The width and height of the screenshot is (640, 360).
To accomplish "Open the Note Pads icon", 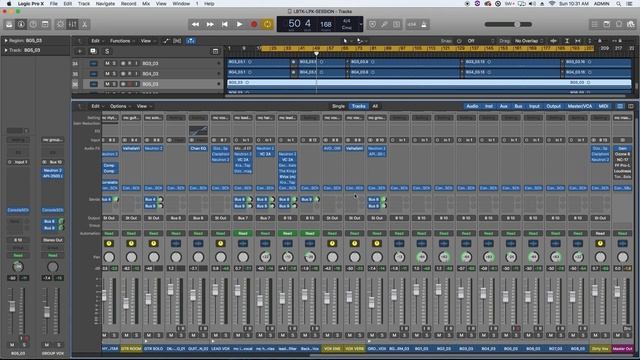I will coord(607,24).
